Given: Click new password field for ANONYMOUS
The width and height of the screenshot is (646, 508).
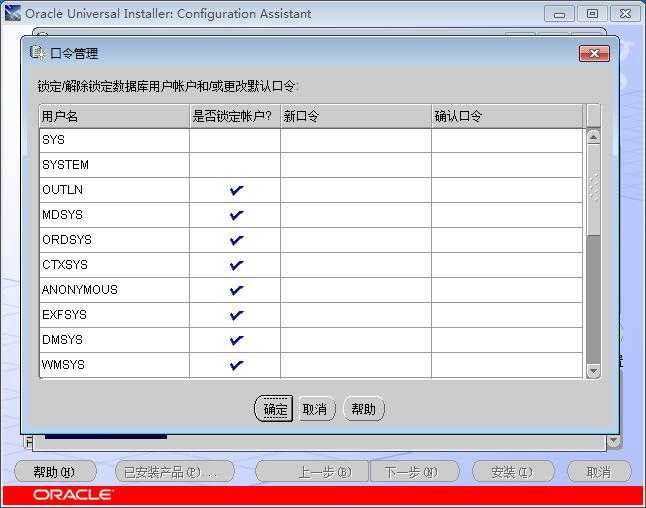Looking at the screenshot, I should 356,290.
